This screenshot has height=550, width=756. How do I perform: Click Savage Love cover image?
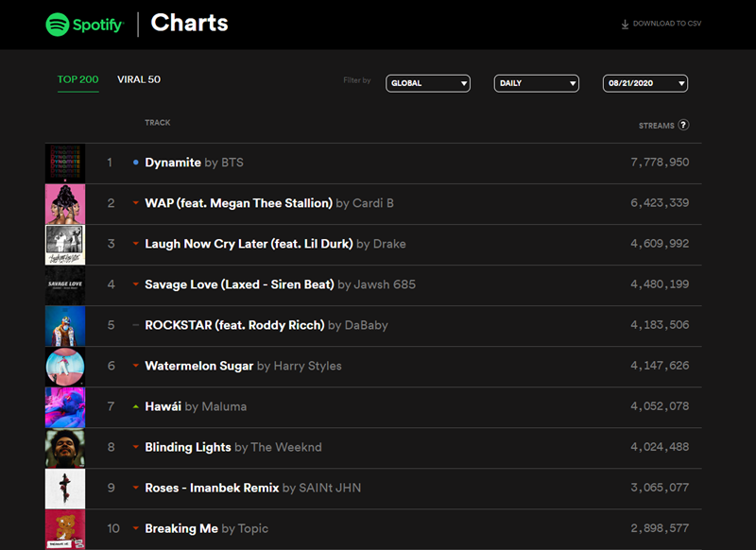point(65,284)
